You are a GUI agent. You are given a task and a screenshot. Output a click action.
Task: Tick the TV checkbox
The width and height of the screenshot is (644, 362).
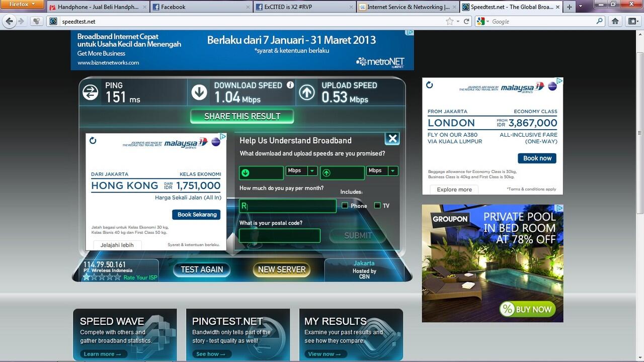377,205
